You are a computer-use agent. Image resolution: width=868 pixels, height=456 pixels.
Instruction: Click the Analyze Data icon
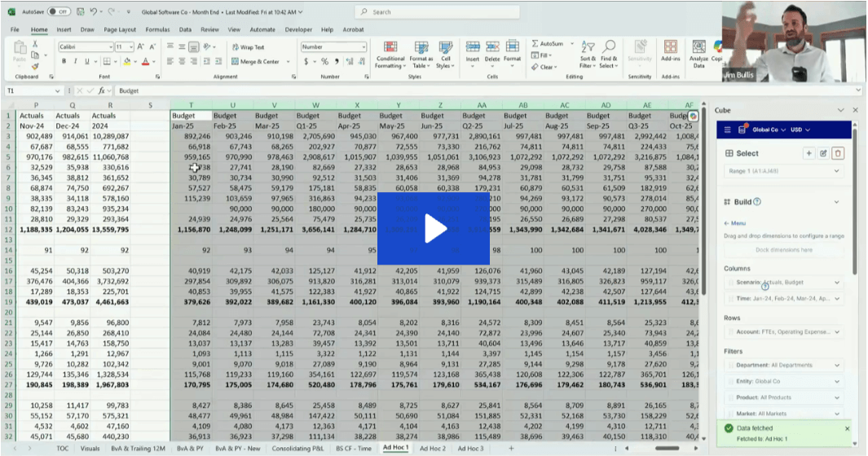[698, 54]
